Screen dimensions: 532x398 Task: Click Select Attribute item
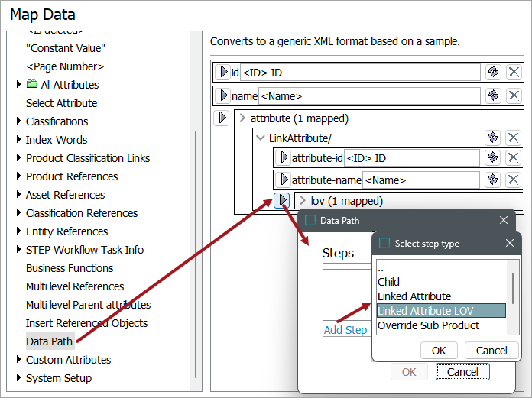pyautogui.click(x=62, y=103)
